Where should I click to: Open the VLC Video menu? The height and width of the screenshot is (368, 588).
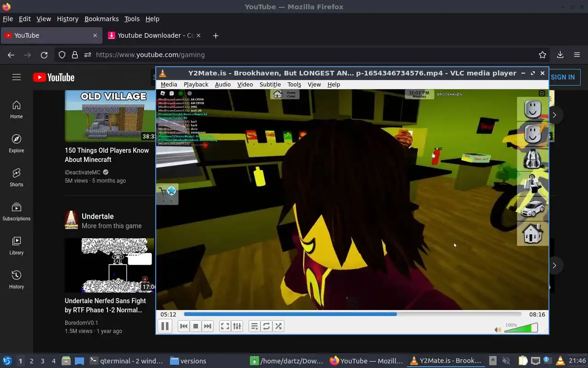pyautogui.click(x=245, y=85)
